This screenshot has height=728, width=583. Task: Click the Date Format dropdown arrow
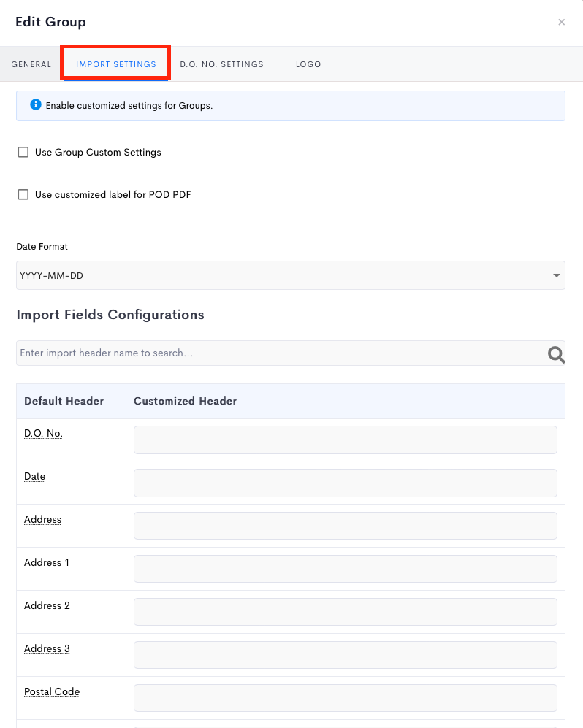click(556, 275)
